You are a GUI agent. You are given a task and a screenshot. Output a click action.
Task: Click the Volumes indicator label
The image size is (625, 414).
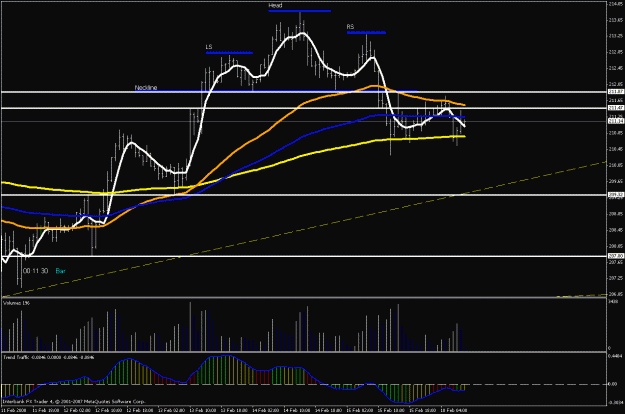(x=16, y=303)
